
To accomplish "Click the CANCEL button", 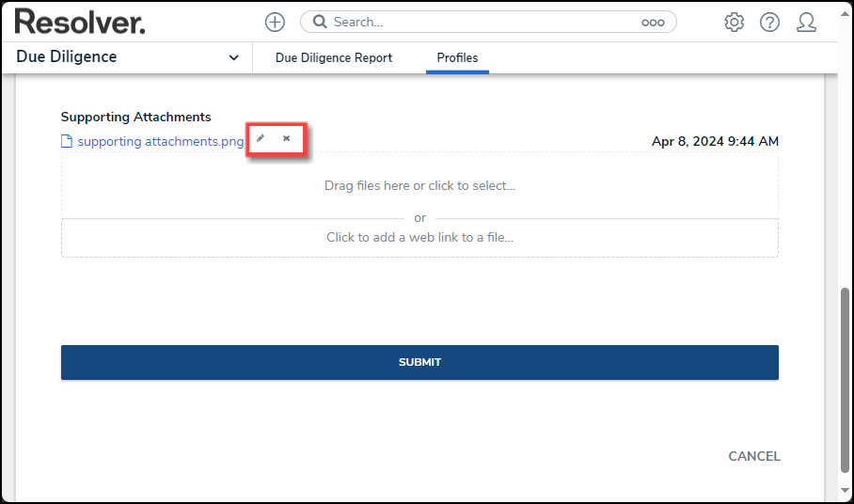I will (753, 456).
